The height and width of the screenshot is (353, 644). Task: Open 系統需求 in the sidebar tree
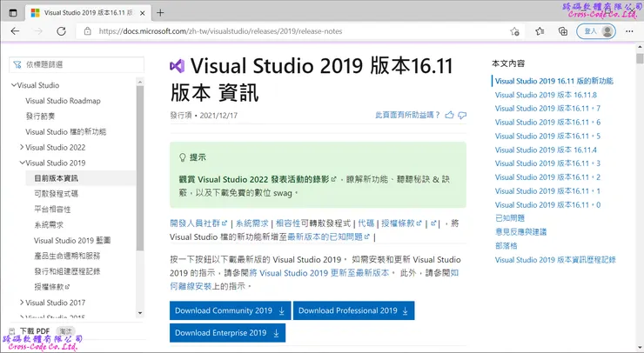49,225
